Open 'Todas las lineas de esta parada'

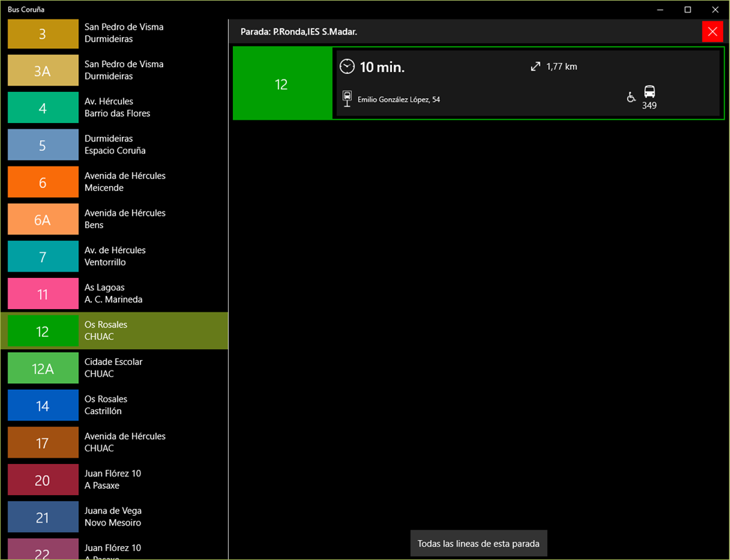click(478, 543)
